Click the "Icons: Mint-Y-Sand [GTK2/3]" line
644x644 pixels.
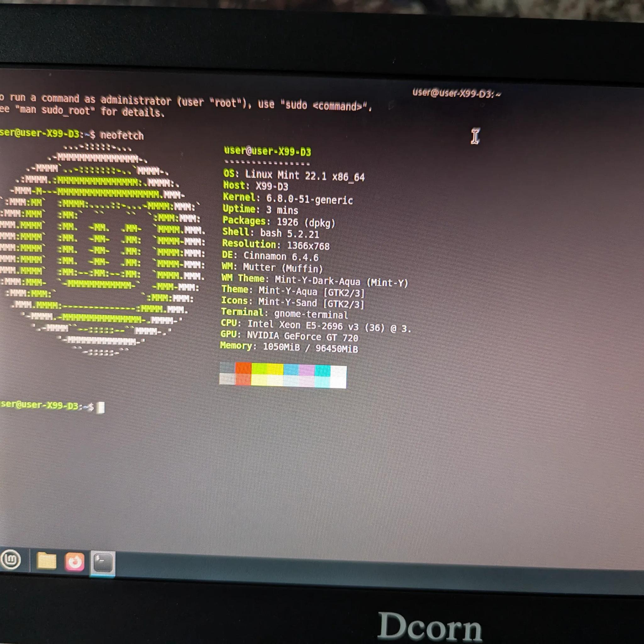click(293, 302)
